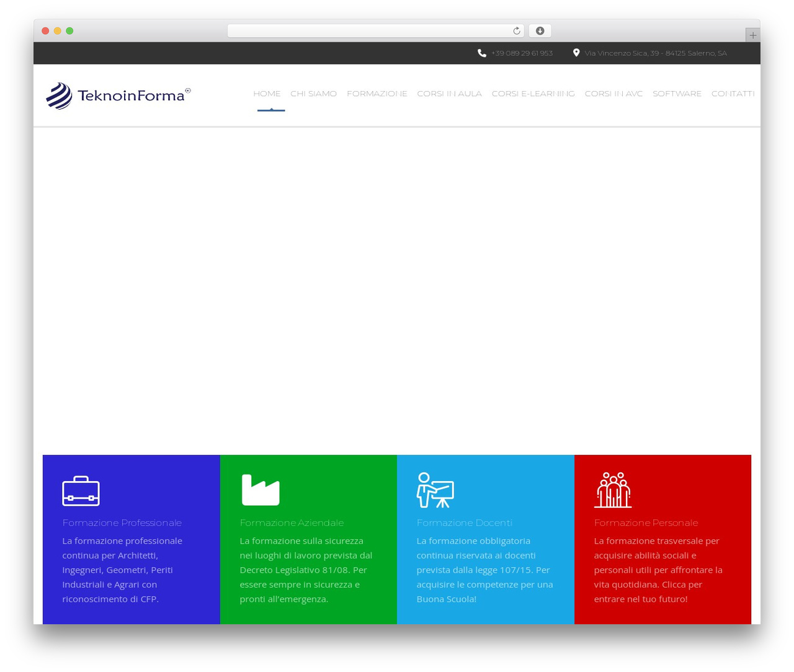This screenshot has width=794, height=672.
Task: Open the CORSI E-LEARNING menu
Action: (x=533, y=94)
